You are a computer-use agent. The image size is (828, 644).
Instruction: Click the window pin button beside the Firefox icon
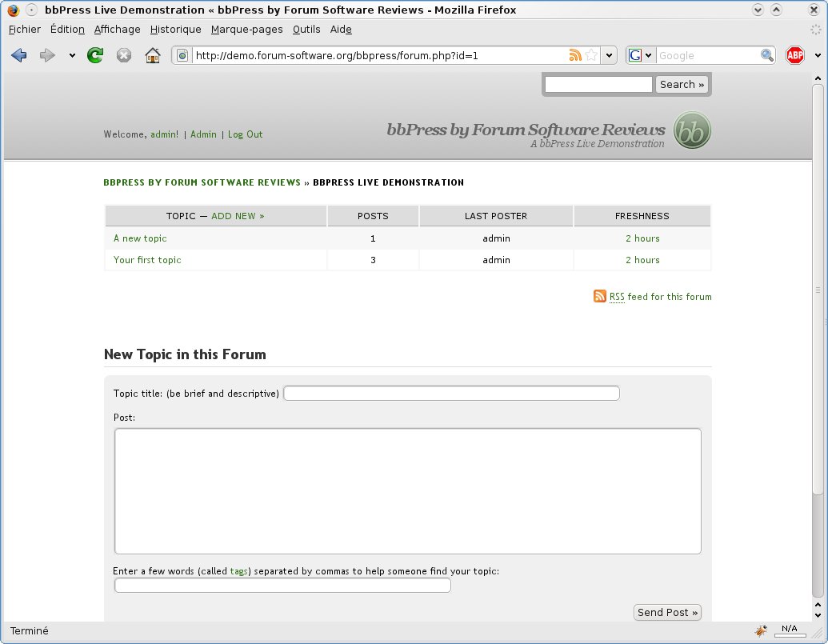32,10
